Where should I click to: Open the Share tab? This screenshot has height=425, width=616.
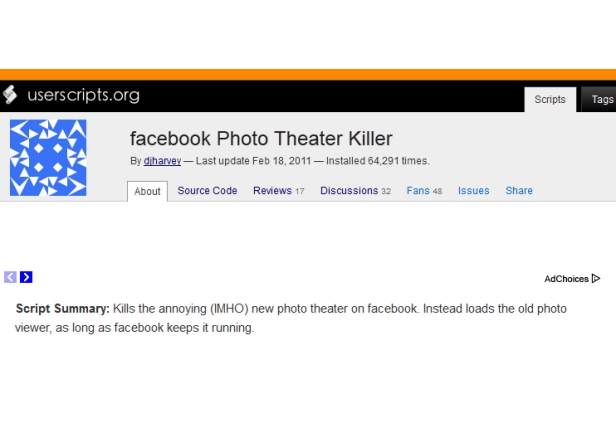[519, 191]
